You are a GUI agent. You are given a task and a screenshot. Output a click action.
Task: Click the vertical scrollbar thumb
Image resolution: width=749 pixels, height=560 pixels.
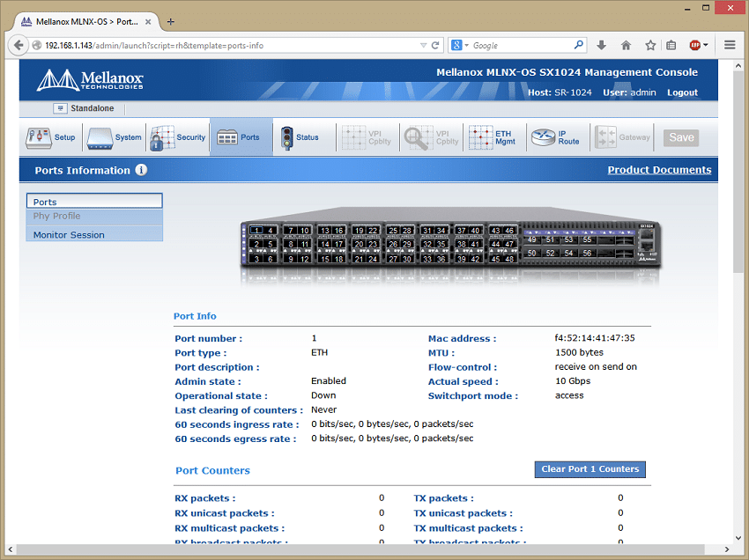[x=738, y=172]
